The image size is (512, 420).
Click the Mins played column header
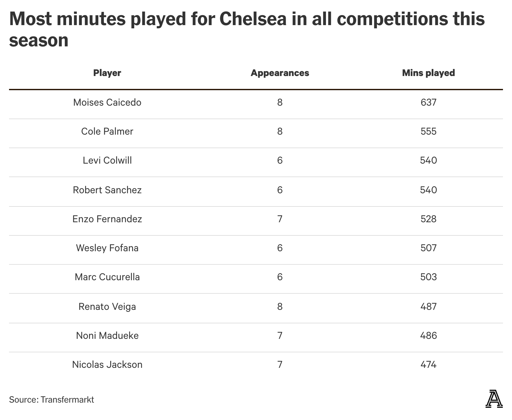click(x=428, y=73)
